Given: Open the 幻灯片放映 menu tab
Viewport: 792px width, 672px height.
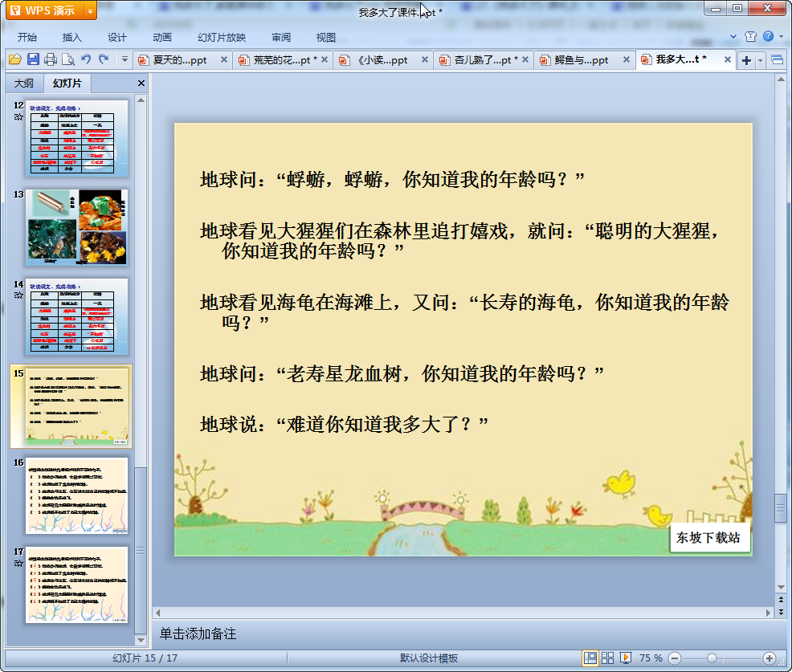Looking at the screenshot, I should [222, 38].
